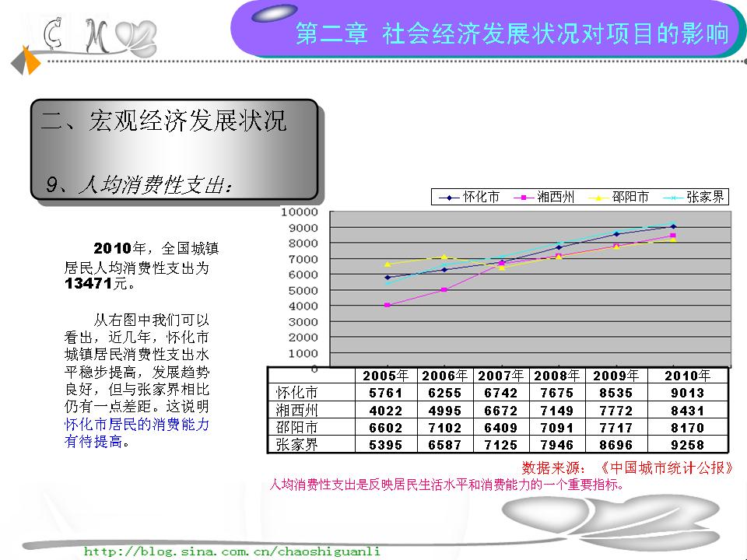This screenshot has height=560, width=747.
Task: Click the pink 2005 data point near 4000
Action: 387,306
